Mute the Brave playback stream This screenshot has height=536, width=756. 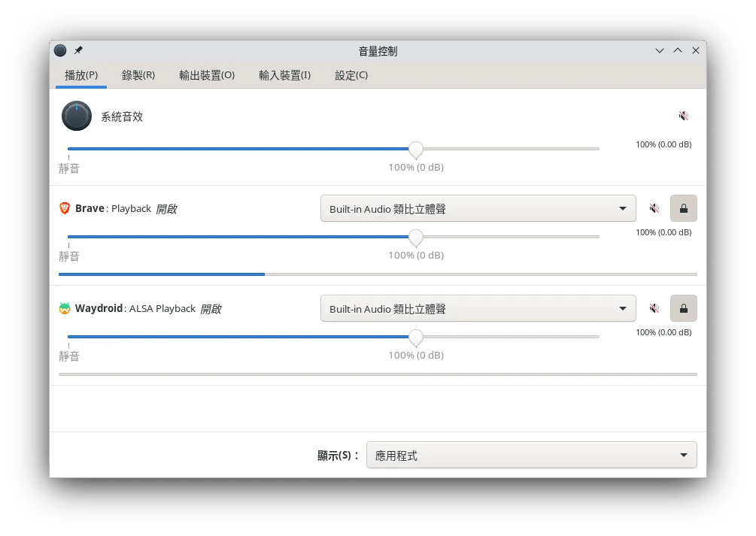(654, 208)
